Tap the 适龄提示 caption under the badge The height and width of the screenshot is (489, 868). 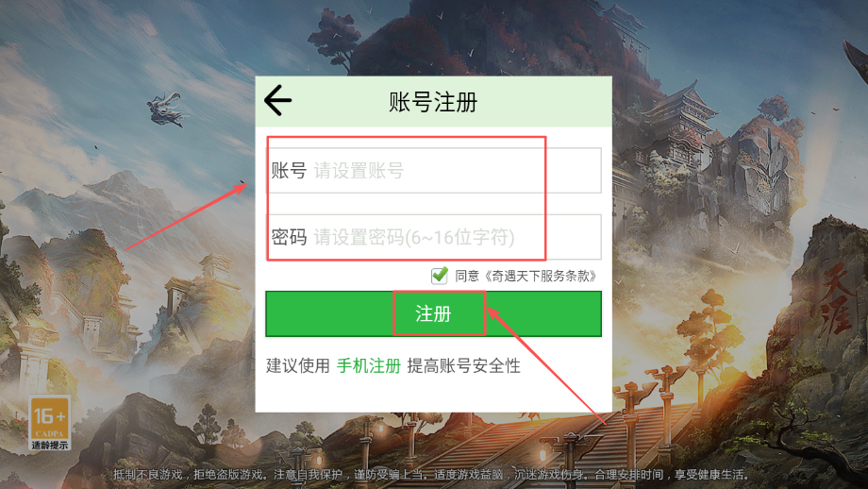(x=50, y=446)
